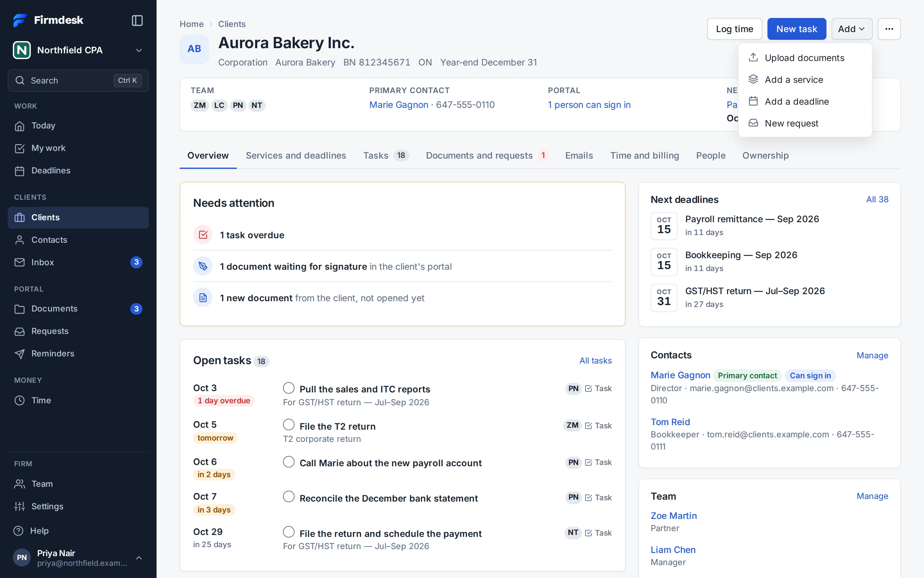Focus the Search field

[78, 80]
